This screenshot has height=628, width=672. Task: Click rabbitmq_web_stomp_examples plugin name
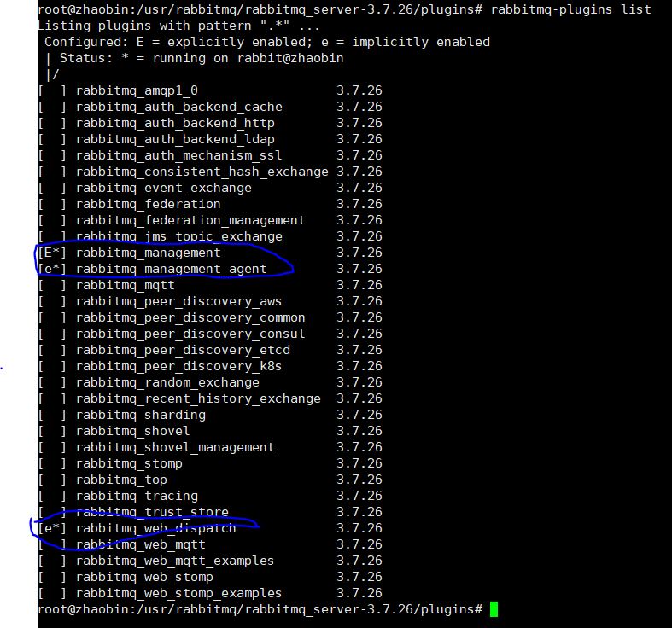tap(178, 594)
